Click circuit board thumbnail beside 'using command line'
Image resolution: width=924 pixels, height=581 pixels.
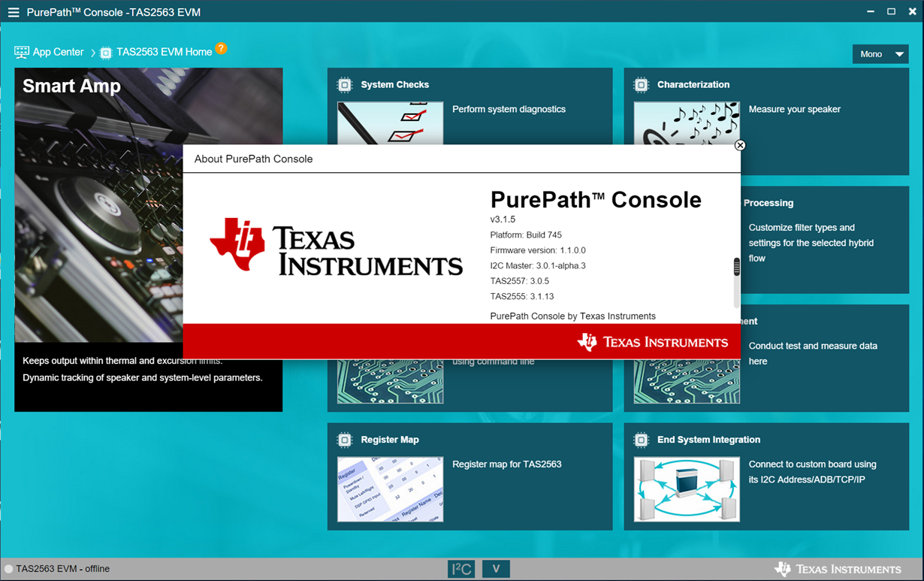(x=390, y=381)
